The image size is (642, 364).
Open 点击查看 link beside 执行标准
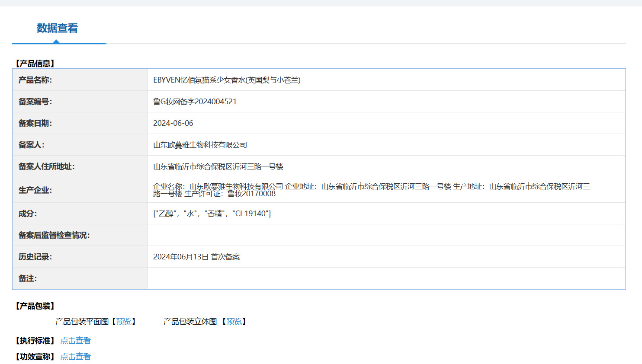pyautogui.click(x=76, y=341)
